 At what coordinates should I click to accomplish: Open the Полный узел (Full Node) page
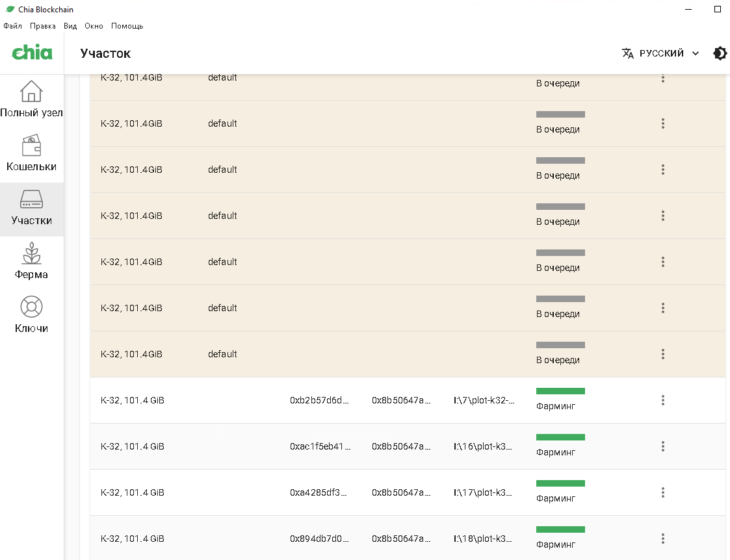pos(32,99)
